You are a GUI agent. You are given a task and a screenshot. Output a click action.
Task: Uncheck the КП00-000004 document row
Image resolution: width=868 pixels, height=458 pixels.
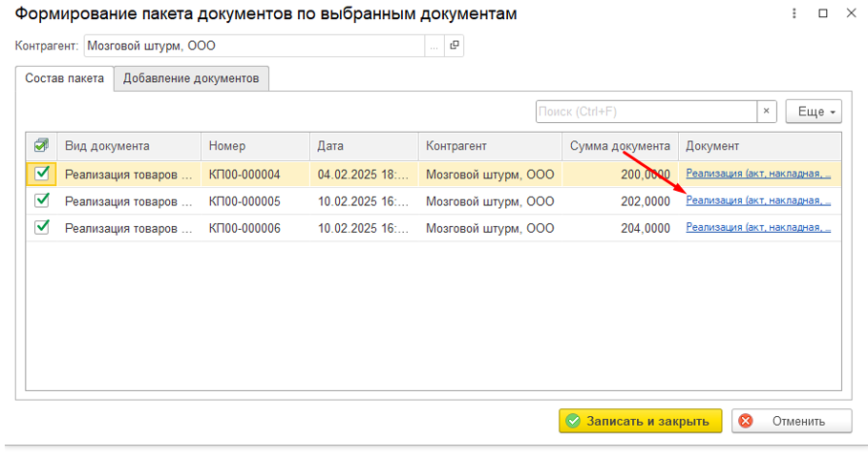point(41,174)
